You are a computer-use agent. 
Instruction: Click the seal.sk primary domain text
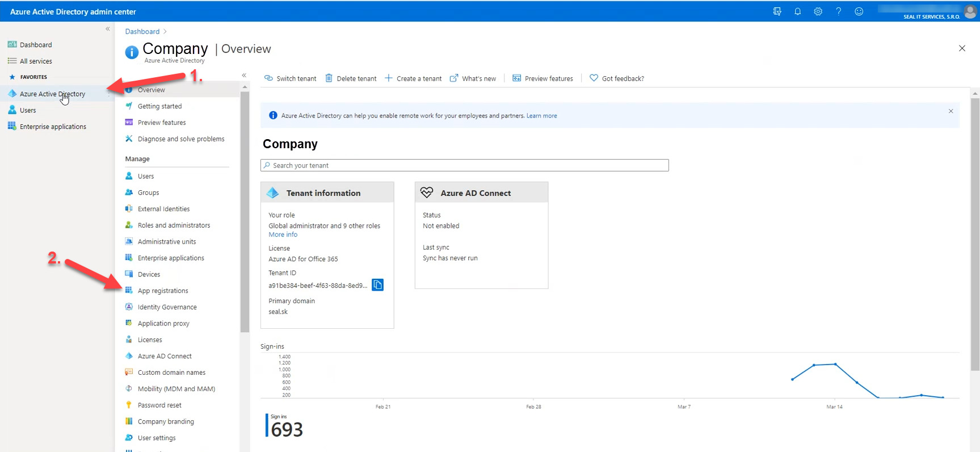(x=278, y=312)
